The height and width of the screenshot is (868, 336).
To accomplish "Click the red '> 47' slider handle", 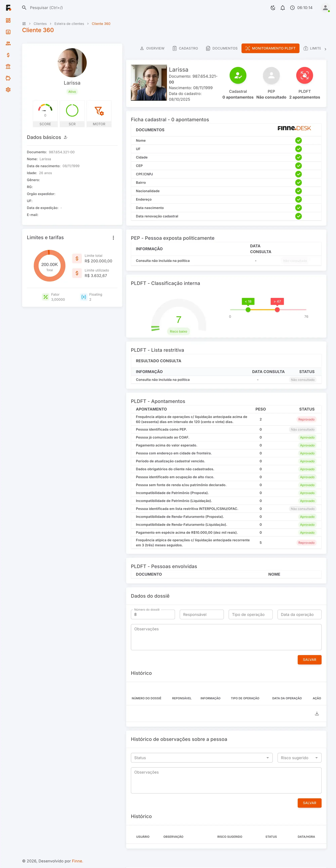I will (277, 310).
